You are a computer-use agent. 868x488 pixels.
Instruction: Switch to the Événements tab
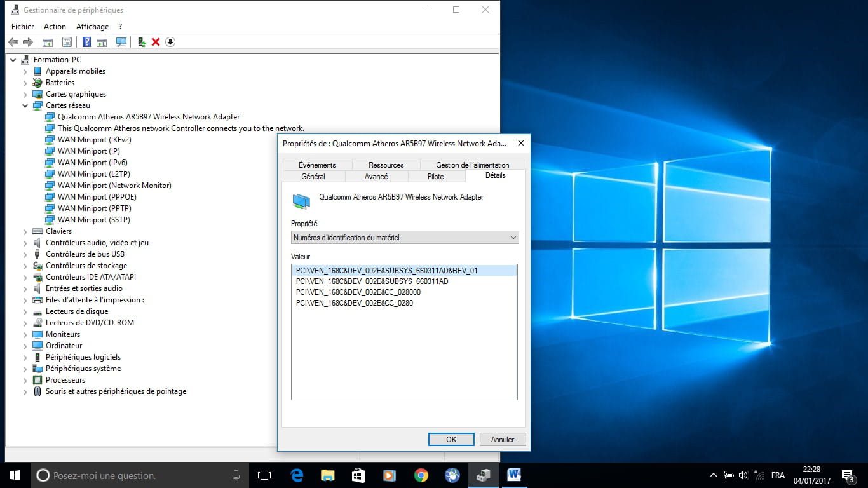[317, 165]
